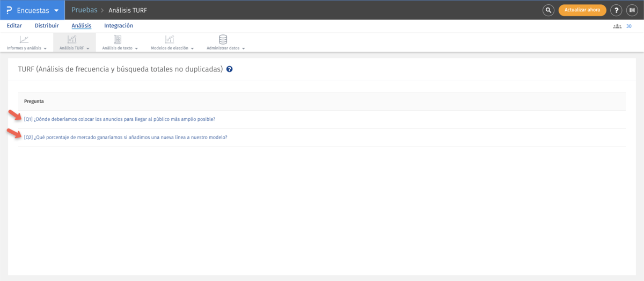The image size is (644, 281).
Task: Expand the Administrar datos dropdown arrow
Action: (244, 48)
